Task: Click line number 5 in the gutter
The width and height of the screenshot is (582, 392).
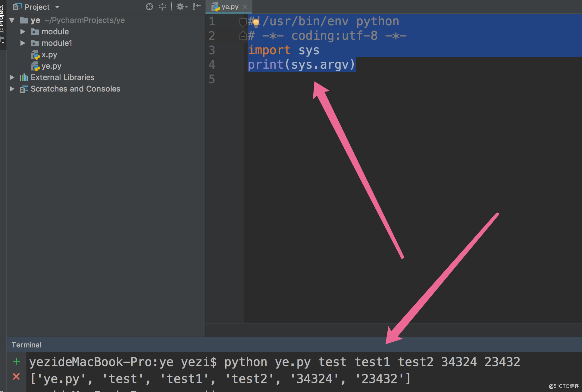Action: pos(212,79)
